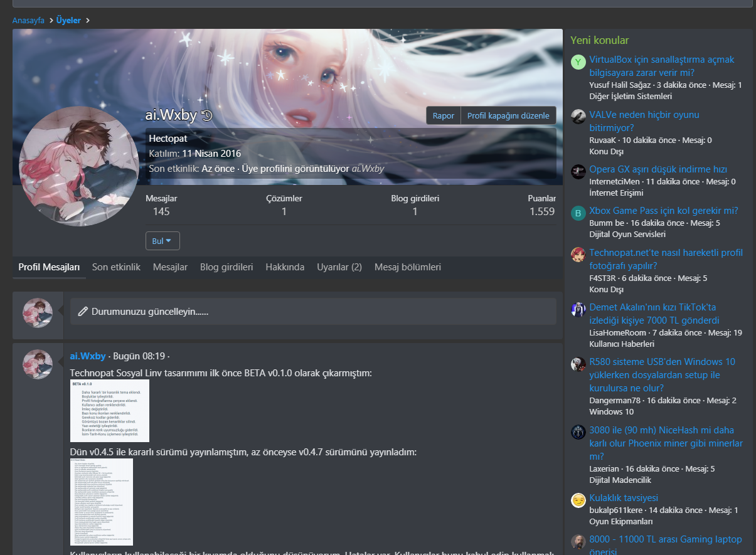Open the Yeni konular heading
This screenshot has width=756, height=555.
click(600, 41)
